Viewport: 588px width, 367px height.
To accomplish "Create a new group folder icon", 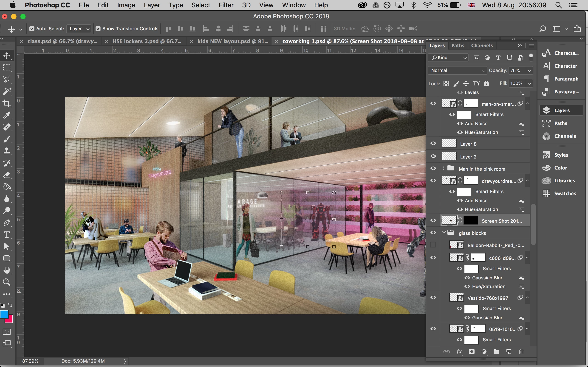I will pos(496,352).
